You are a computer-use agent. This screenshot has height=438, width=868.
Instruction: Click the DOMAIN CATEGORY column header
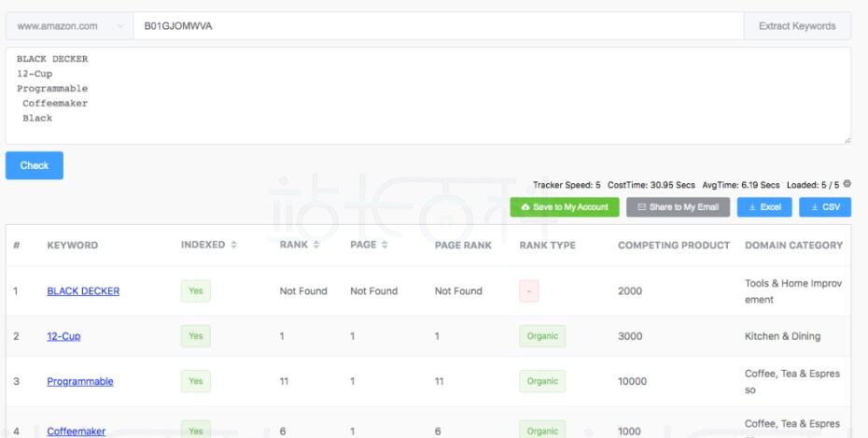point(794,246)
